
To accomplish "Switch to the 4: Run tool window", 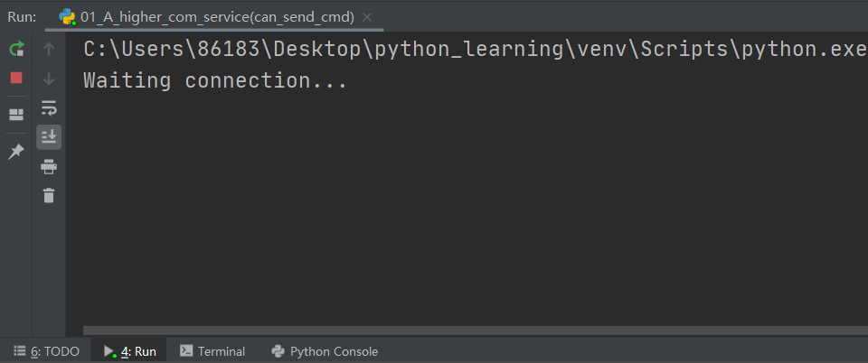I will [130, 351].
